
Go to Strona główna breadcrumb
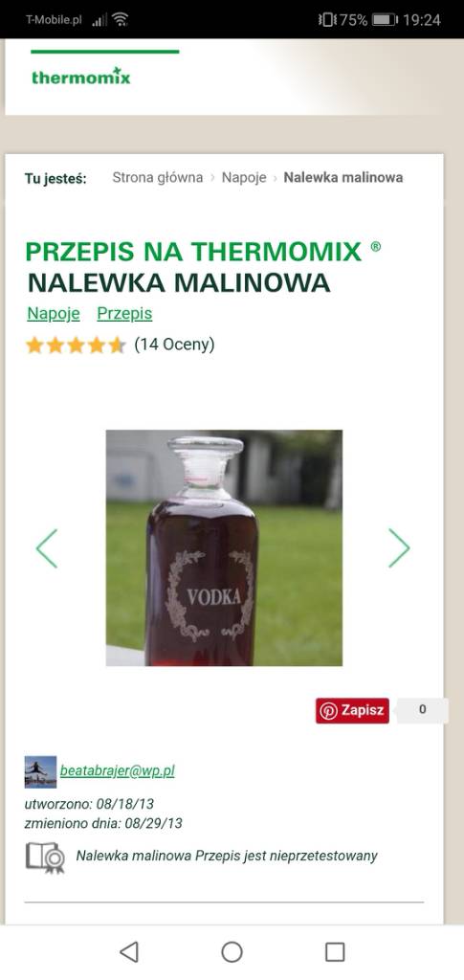[x=157, y=177]
